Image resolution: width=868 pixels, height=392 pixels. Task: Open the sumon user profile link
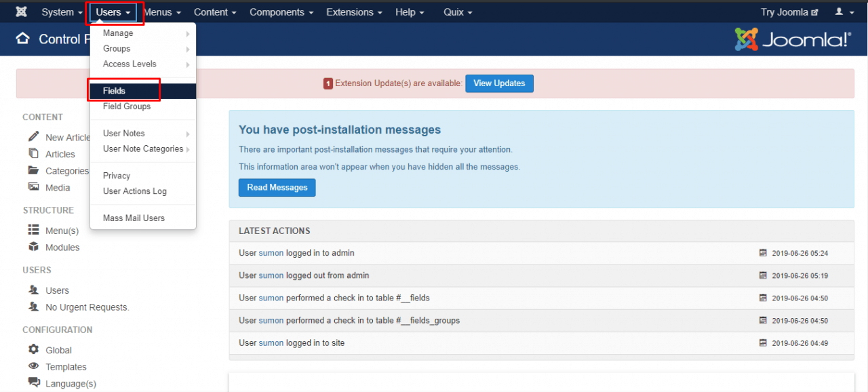click(271, 253)
